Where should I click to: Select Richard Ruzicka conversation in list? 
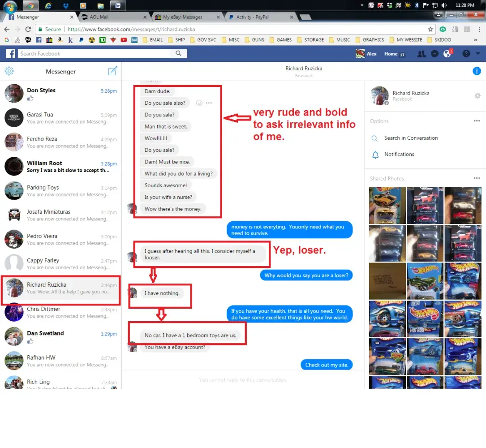(x=61, y=288)
